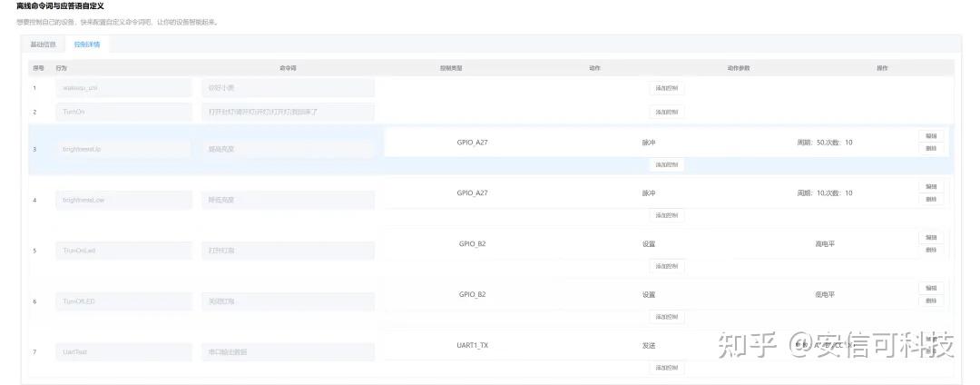The height and width of the screenshot is (385, 980).
Task: Click the command word field in row 2
Action: click(289, 113)
